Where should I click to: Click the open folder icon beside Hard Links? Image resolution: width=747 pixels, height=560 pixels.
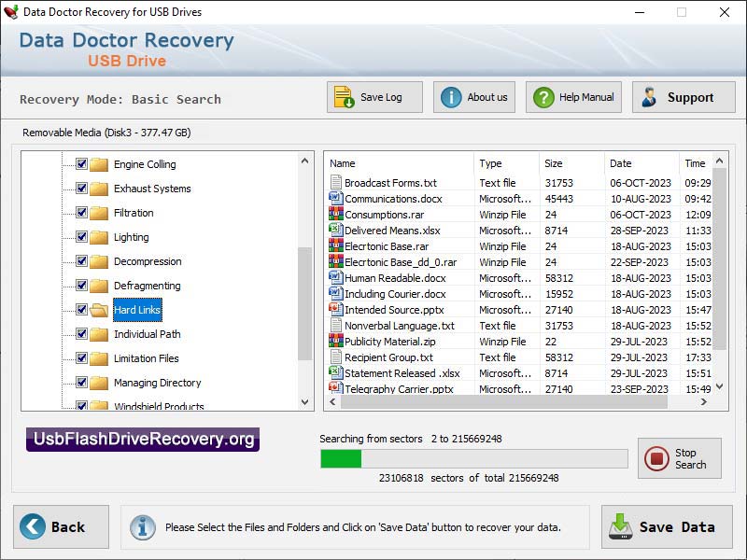(x=99, y=310)
